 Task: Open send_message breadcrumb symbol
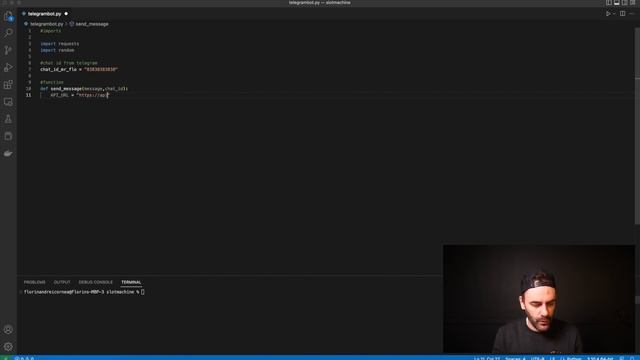(92, 24)
